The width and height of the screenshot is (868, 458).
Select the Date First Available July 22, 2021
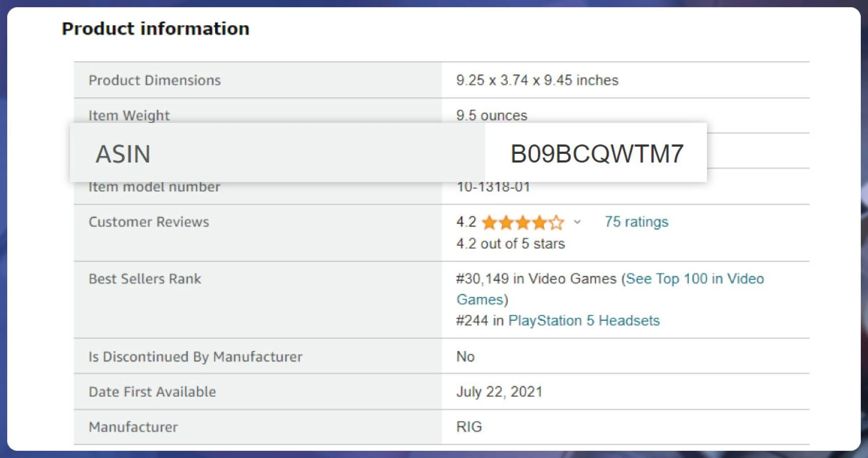(x=500, y=391)
